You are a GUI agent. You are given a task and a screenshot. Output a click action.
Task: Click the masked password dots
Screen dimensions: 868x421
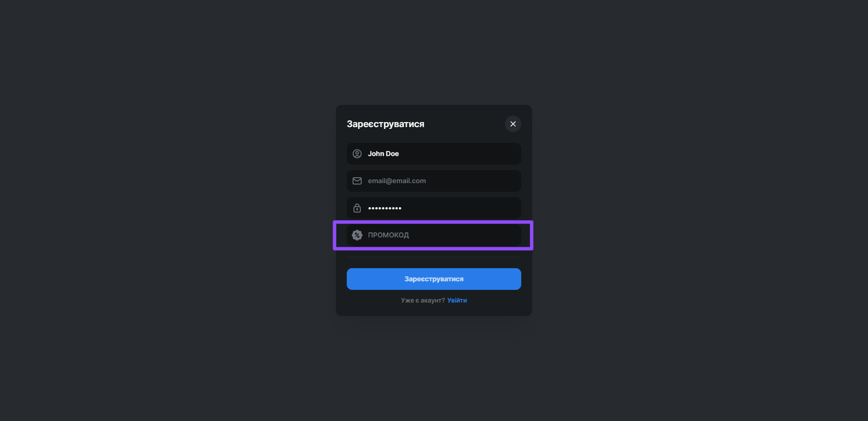385,208
